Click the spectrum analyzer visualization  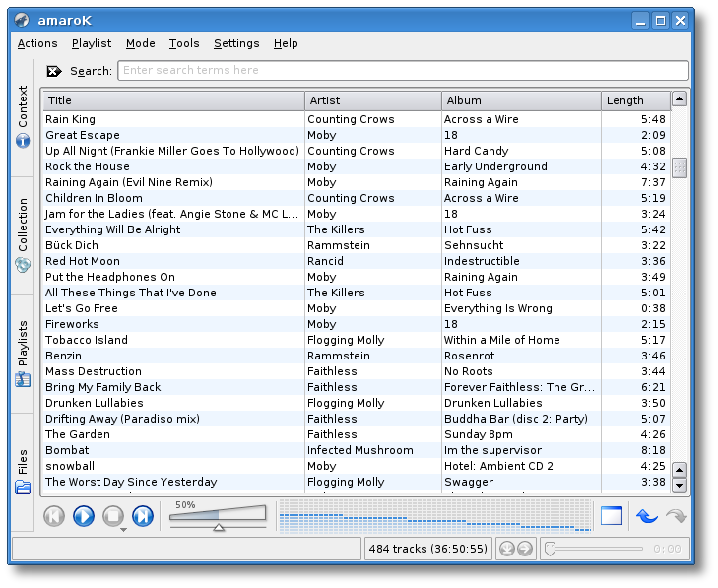point(435,516)
